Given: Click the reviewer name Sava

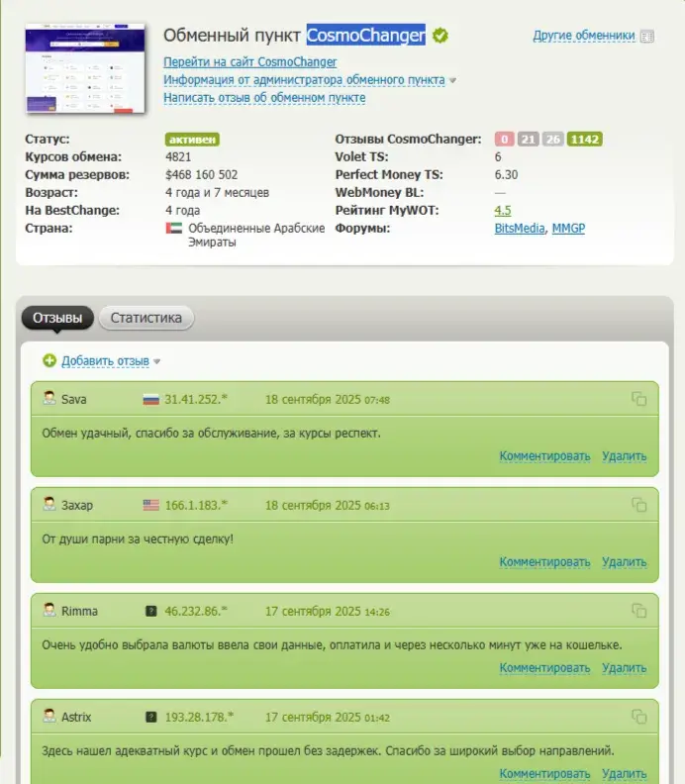Looking at the screenshot, I should pos(74,400).
